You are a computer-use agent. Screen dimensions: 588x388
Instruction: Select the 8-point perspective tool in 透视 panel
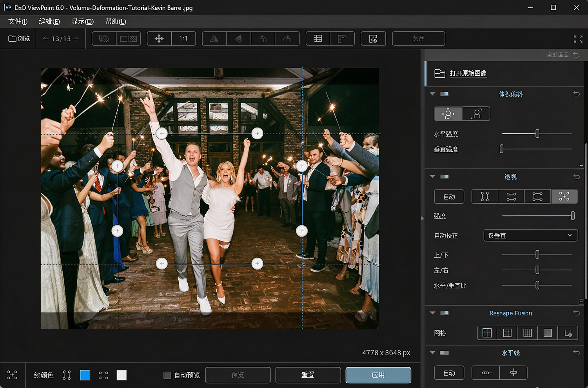(x=564, y=197)
